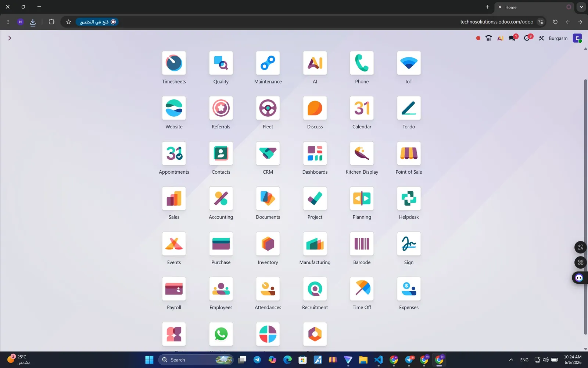This screenshot has width=588, height=368.
Task: Open the Accounting app
Action: (221, 199)
